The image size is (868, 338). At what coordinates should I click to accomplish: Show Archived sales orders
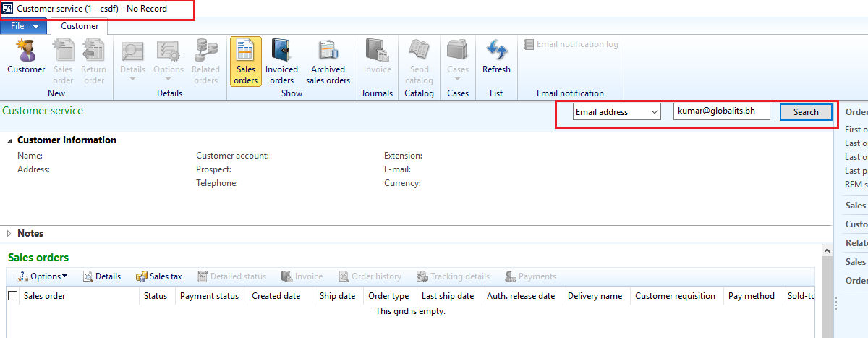pyautogui.click(x=328, y=62)
